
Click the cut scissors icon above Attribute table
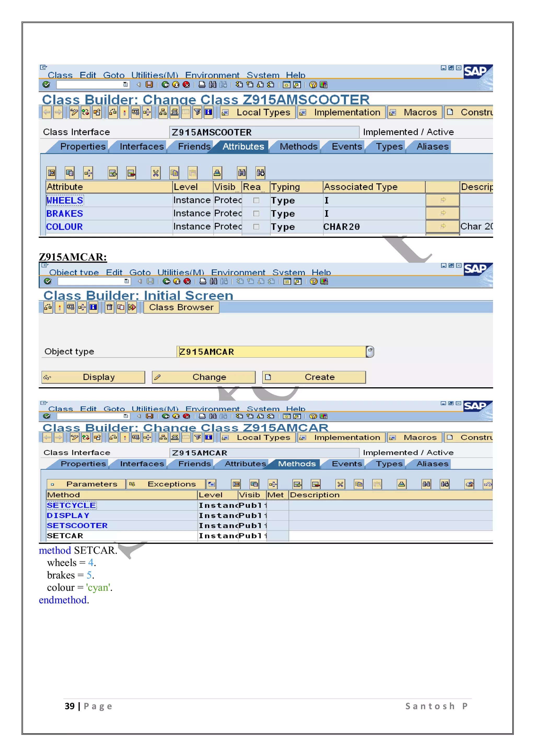pyautogui.click(x=156, y=173)
